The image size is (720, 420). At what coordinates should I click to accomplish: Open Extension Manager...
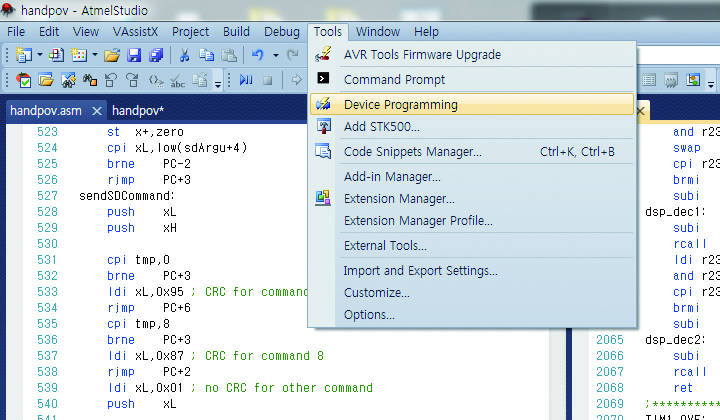pos(472,199)
